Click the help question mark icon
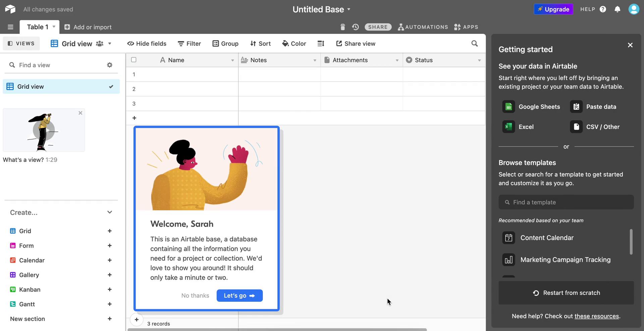The image size is (644, 331). pyautogui.click(x=603, y=9)
